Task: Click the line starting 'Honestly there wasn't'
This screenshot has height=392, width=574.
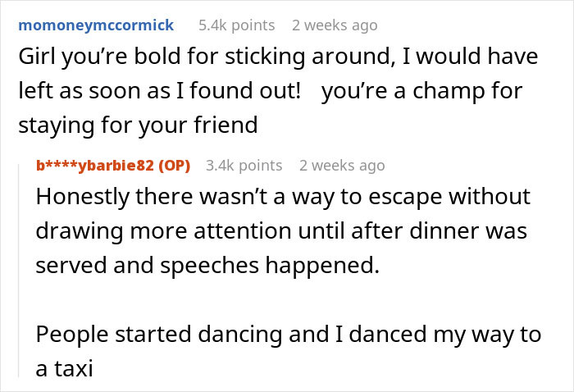Action: [284, 198]
